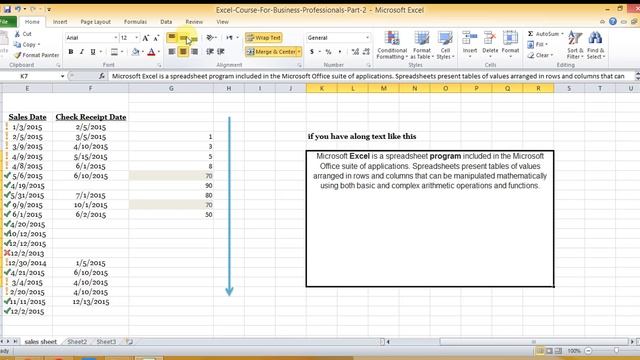Image resolution: width=640 pixels, height=360 pixels.
Task: Switch to the Page Layout tab
Action: pyautogui.click(x=96, y=22)
